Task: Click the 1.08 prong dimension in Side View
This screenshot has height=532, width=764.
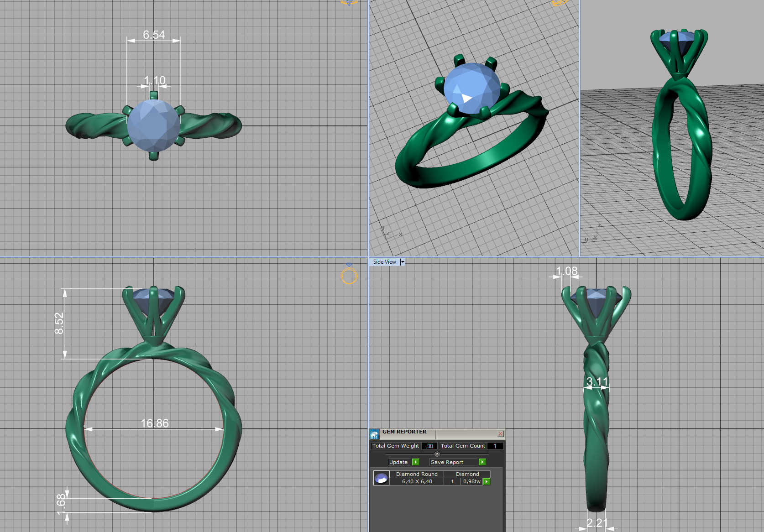Action: coord(566,271)
